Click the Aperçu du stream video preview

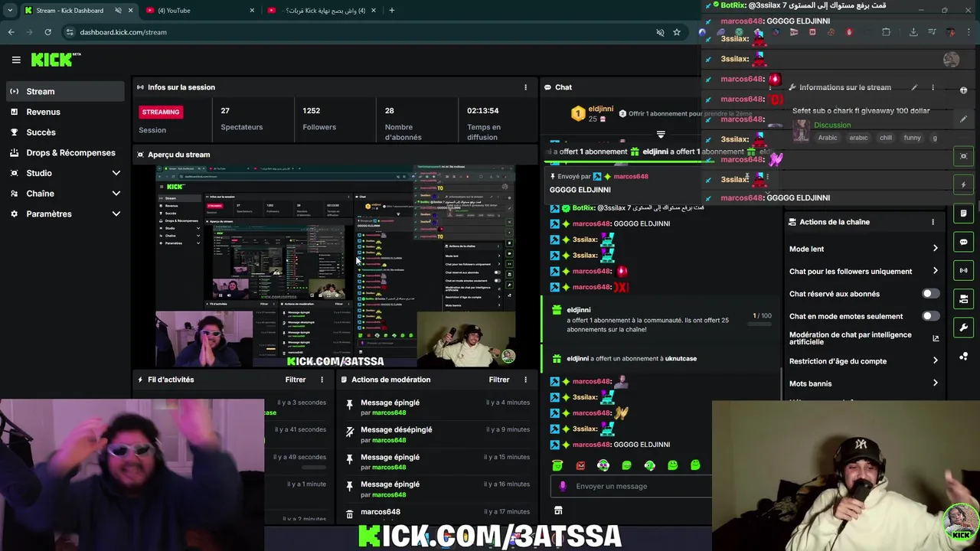coord(335,266)
